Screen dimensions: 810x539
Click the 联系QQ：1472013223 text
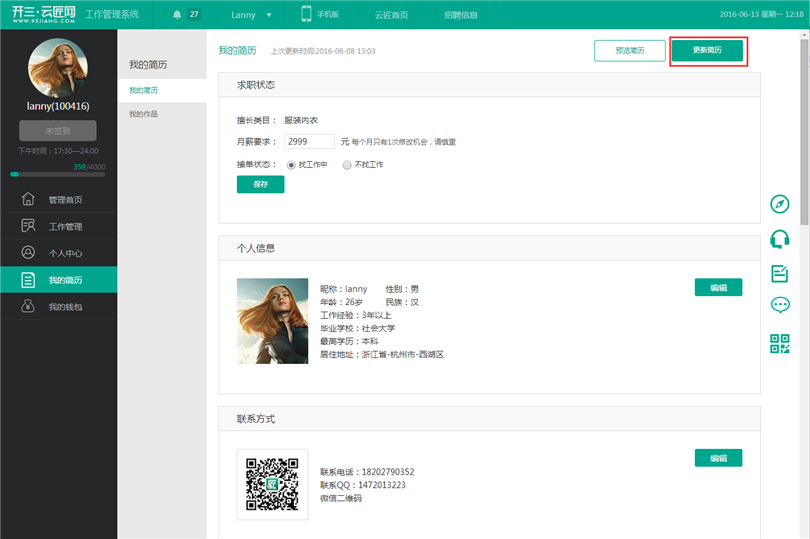point(363,485)
